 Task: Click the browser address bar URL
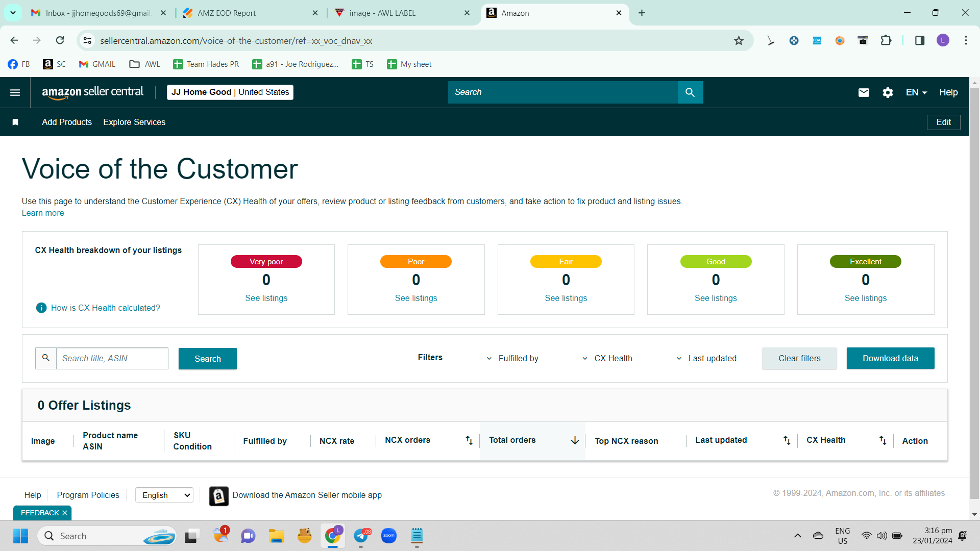tap(236, 41)
